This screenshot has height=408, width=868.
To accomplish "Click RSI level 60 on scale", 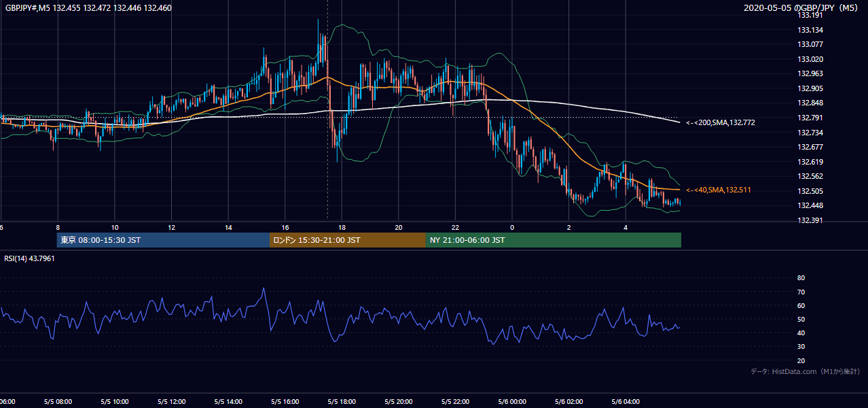I will coord(801,305).
